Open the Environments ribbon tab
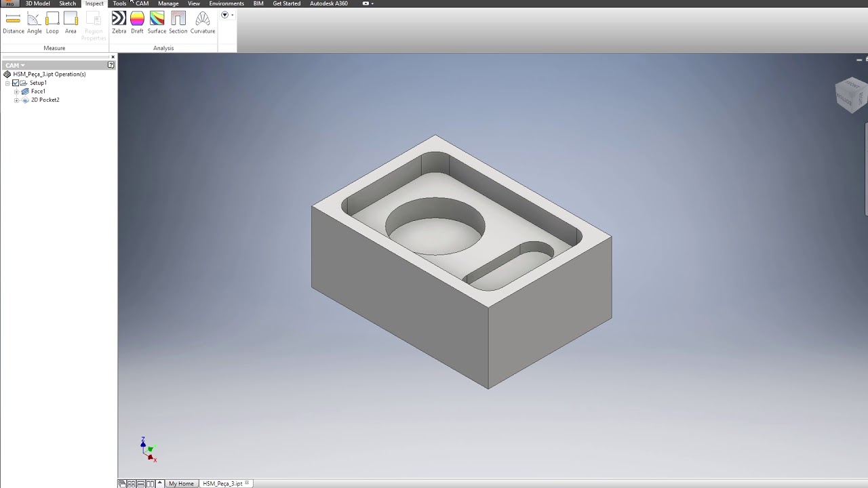 [226, 3]
